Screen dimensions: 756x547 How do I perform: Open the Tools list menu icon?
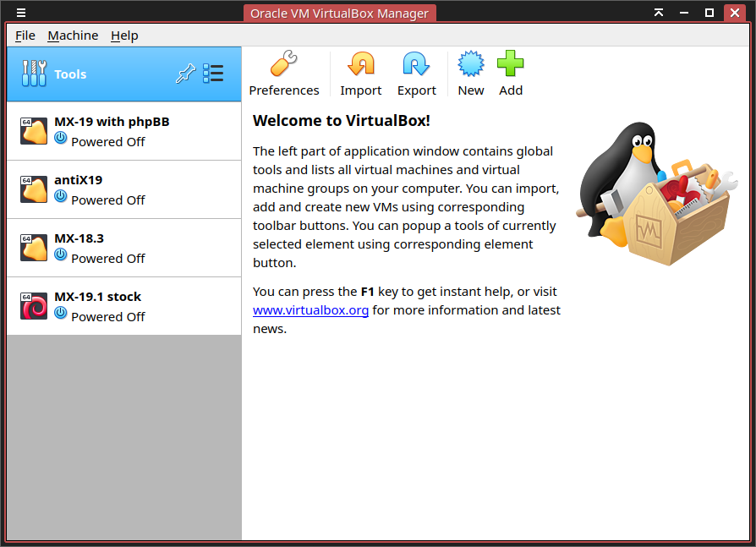coord(213,74)
